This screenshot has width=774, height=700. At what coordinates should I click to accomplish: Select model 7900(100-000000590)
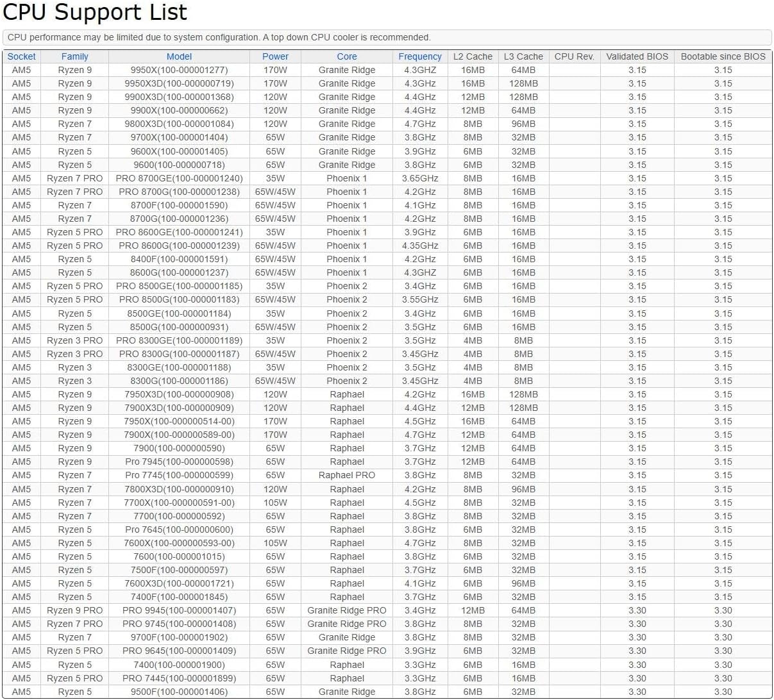[179, 448]
